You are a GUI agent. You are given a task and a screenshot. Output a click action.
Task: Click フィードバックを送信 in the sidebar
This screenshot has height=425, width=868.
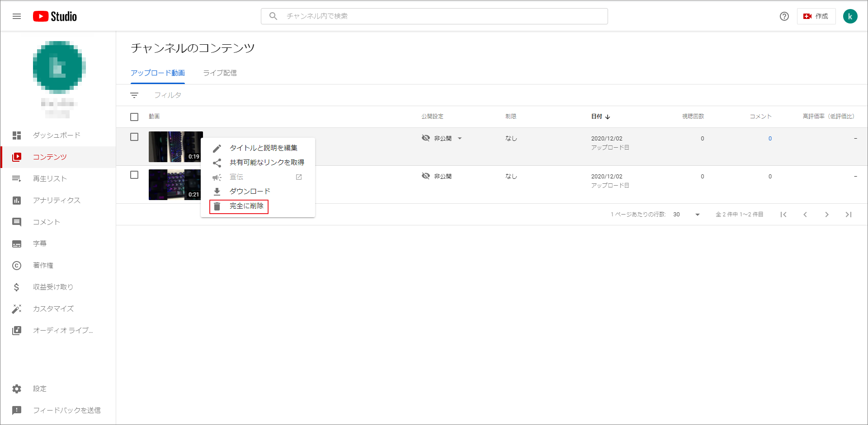click(x=58, y=410)
